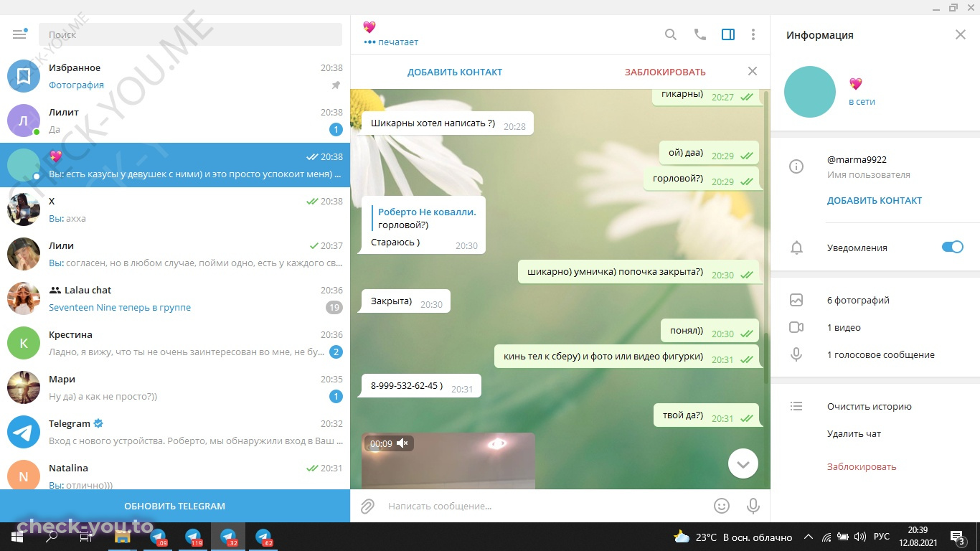Click the @marma9922 username

[857, 159]
